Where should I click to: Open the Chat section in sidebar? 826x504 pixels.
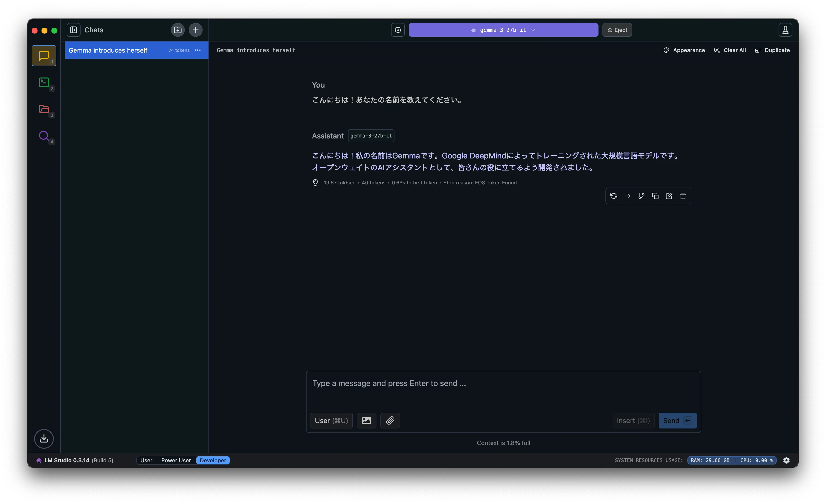(44, 56)
